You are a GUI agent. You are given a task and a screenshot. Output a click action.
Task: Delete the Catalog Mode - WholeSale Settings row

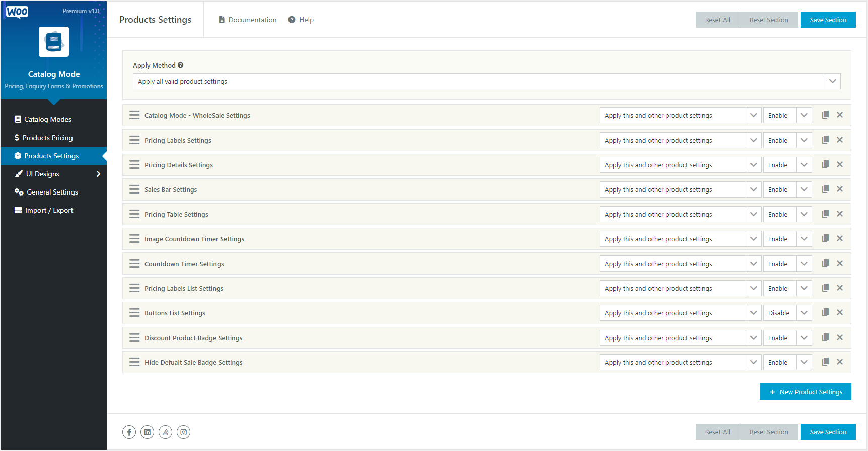pyautogui.click(x=840, y=115)
